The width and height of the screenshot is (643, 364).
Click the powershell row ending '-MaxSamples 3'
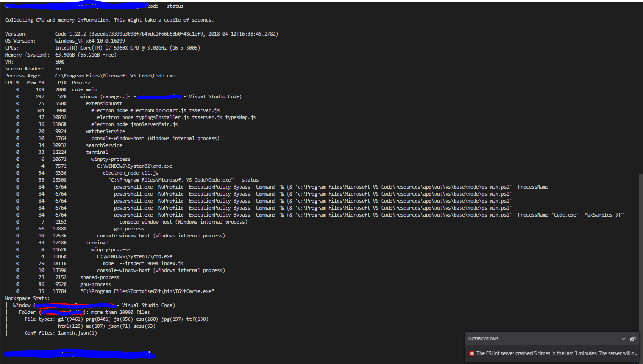click(320, 215)
